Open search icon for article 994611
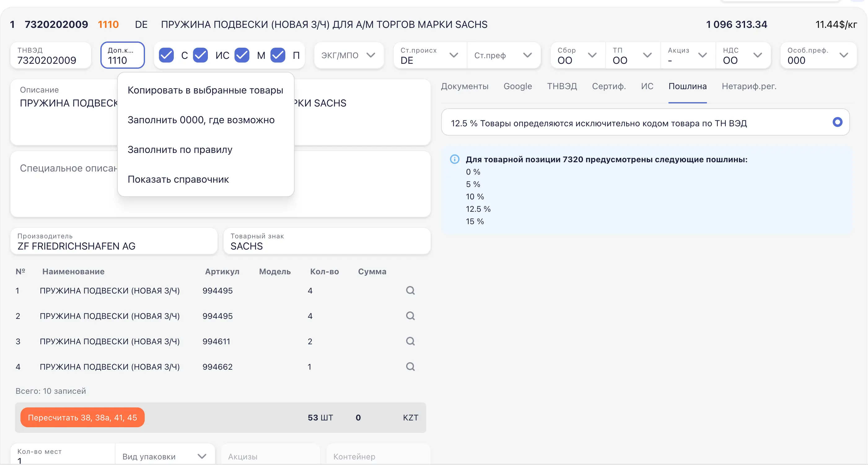 coord(410,341)
